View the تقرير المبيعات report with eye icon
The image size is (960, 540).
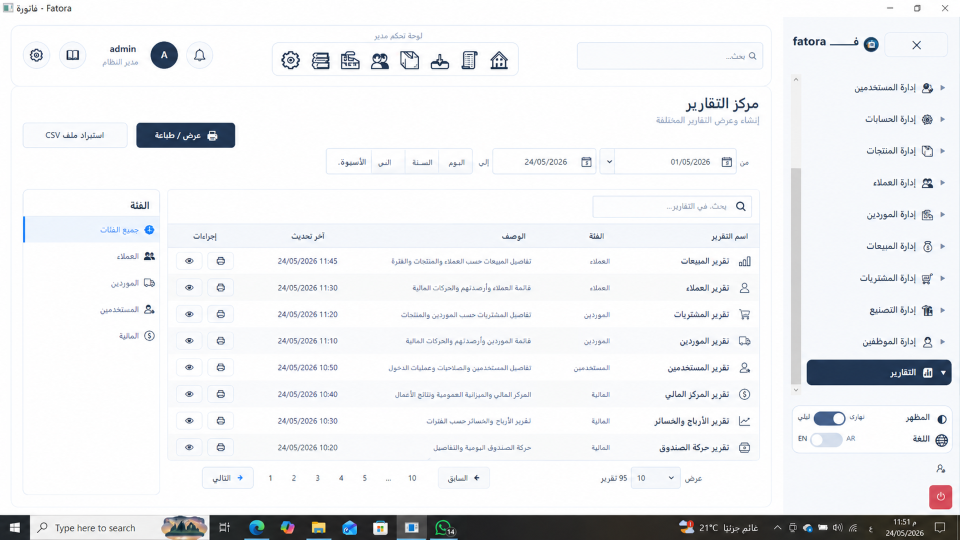pos(189,261)
